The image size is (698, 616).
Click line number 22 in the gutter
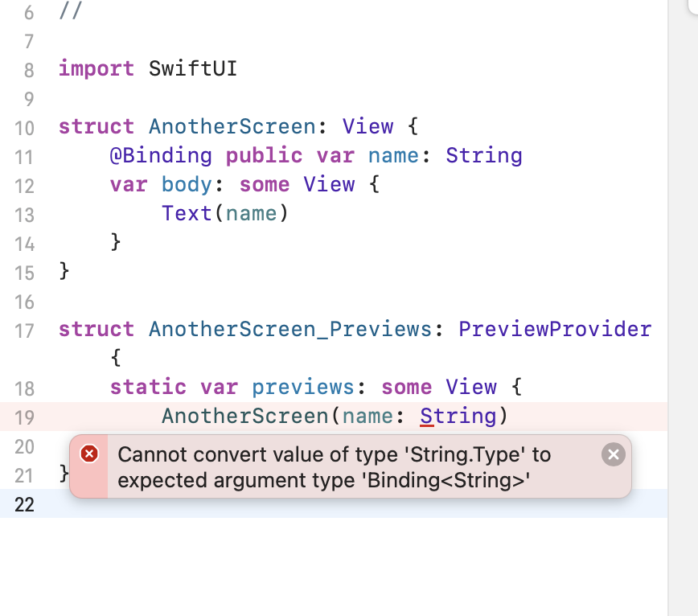coord(24,504)
